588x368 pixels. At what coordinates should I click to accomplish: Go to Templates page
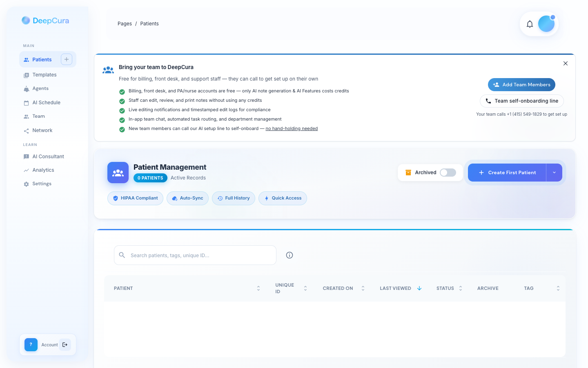click(45, 75)
